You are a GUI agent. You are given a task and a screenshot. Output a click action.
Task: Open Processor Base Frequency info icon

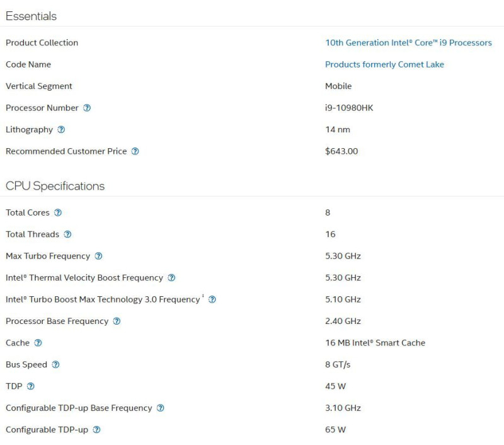(117, 321)
